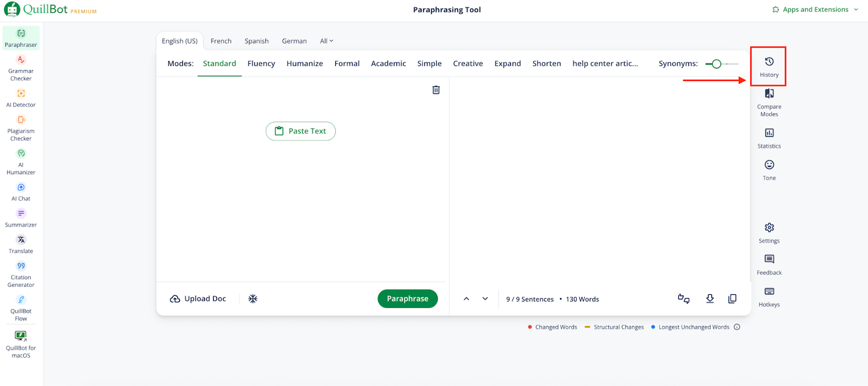Image resolution: width=868 pixels, height=386 pixels.
Task: Expand Apps and Extensions menu
Action: click(815, 10)
